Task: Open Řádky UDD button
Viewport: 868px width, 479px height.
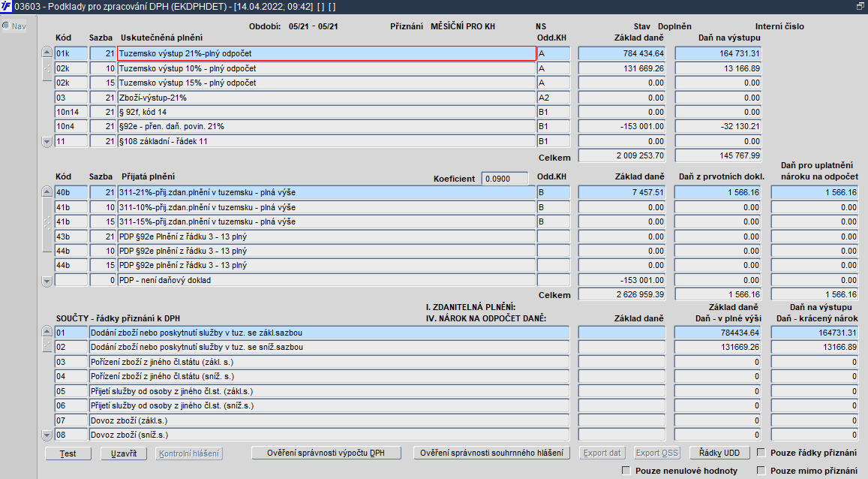Action: (719, 453)
